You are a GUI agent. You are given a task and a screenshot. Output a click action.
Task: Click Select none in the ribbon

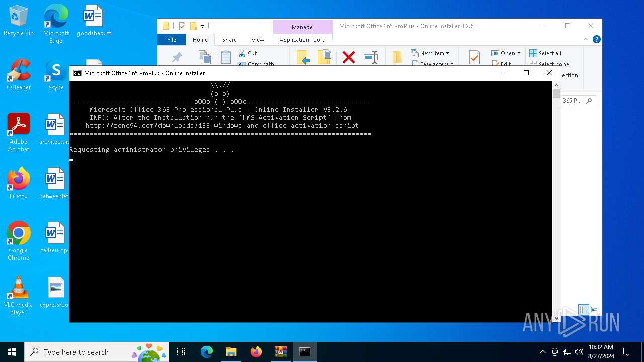click(549, 64)
